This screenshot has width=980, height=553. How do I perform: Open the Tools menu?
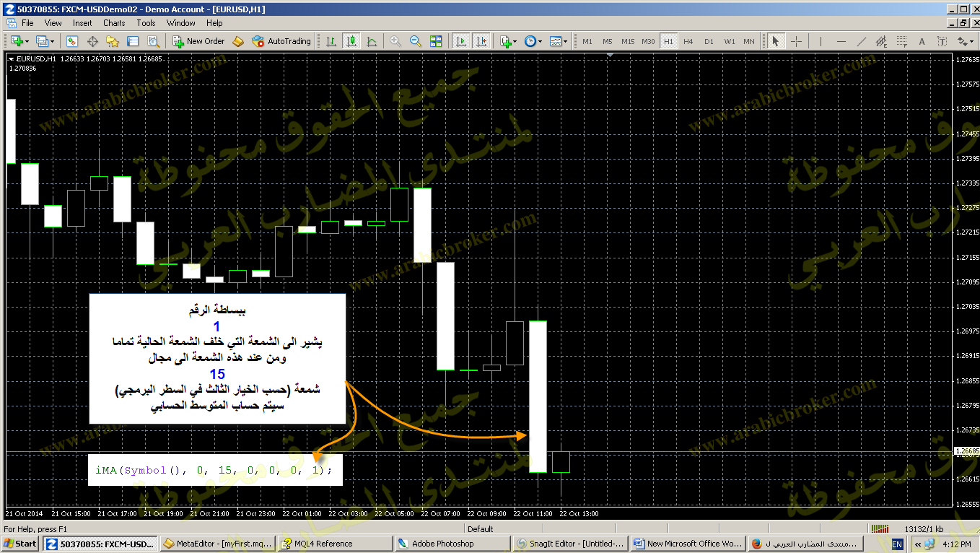point(146,23)
